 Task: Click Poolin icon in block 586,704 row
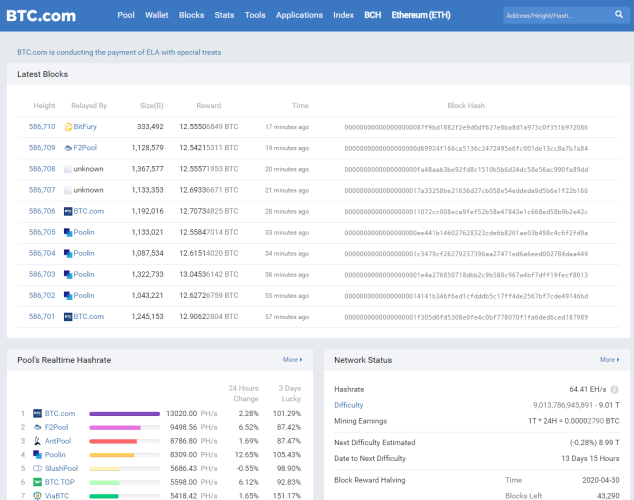pos(68,253)
